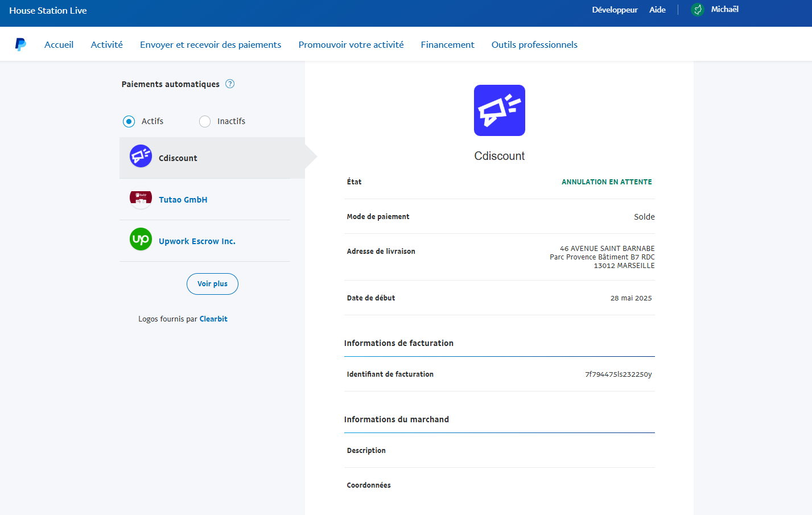Click the Informations du marchand heading
This screenshot has height=515, width=812.
pos(397,419)
